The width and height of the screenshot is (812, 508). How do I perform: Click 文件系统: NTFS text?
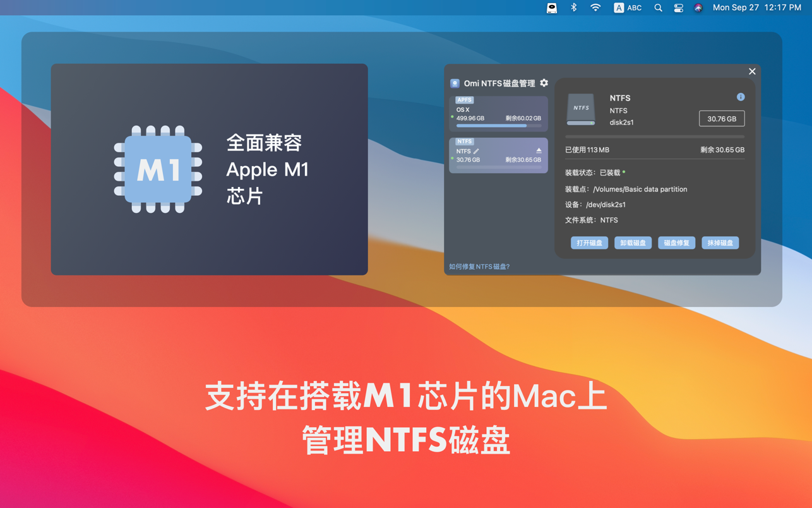pos(592,220)
